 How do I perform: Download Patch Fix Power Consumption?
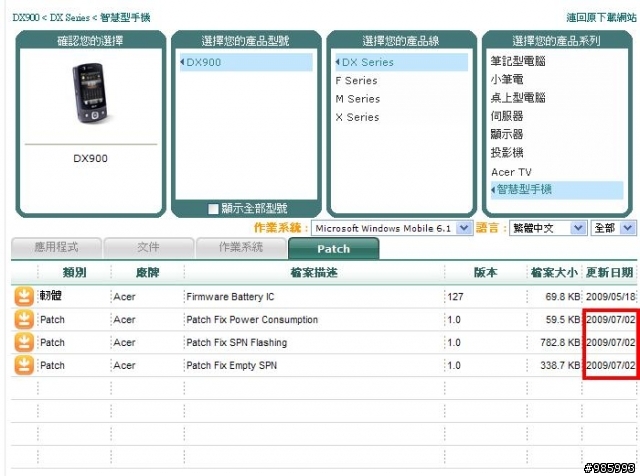[24, 320]
